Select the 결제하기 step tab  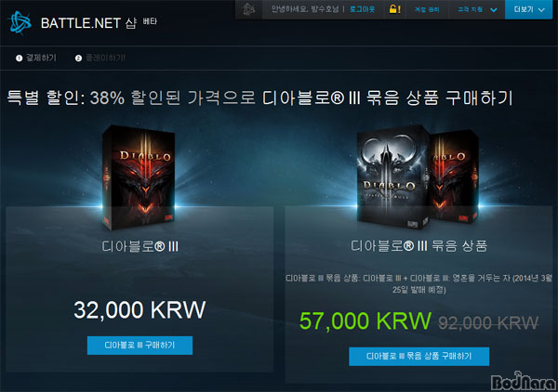(x=36, y=58)
